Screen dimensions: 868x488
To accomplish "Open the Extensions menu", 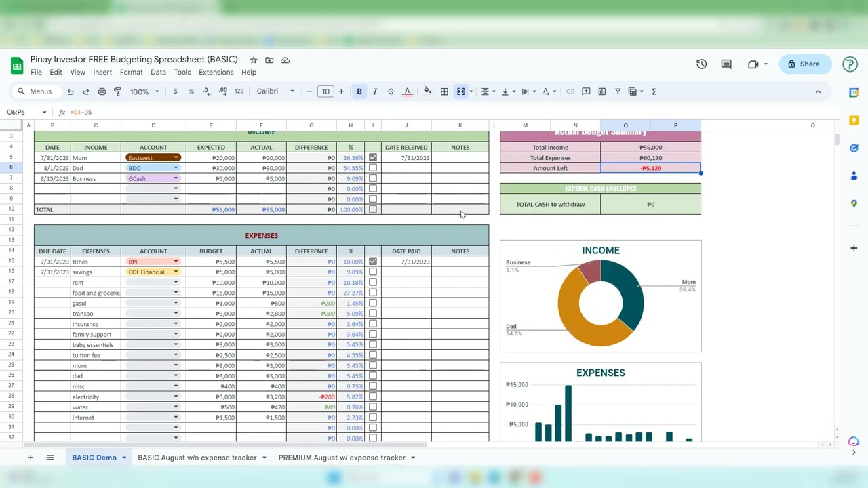I will [x=216, y=72].
